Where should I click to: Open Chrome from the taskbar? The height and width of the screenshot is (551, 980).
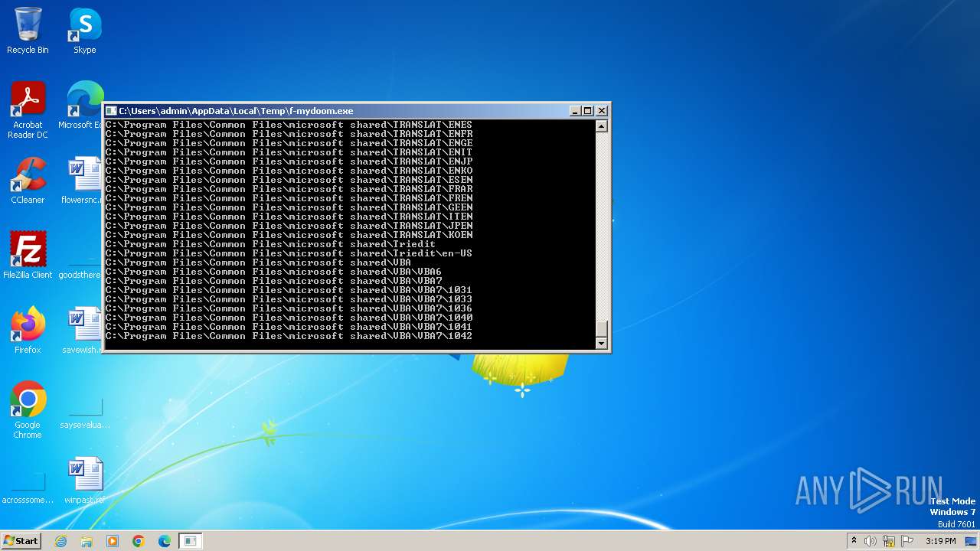[139, 541]
